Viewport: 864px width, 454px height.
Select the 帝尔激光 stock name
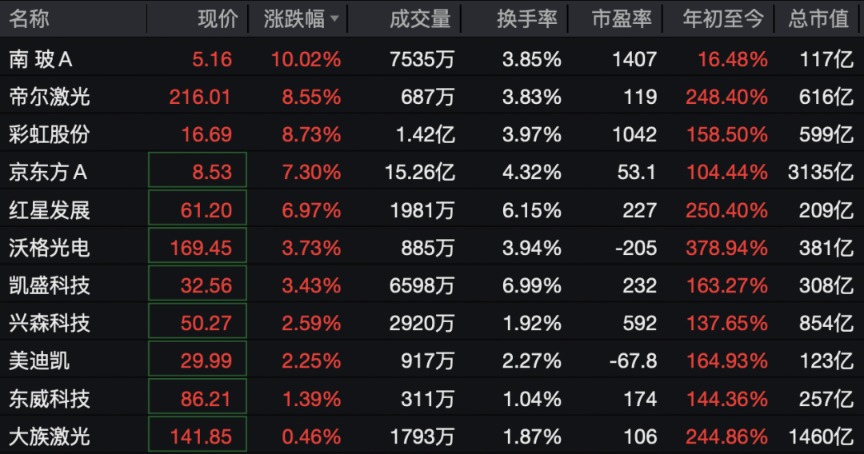tap(49, 97)
